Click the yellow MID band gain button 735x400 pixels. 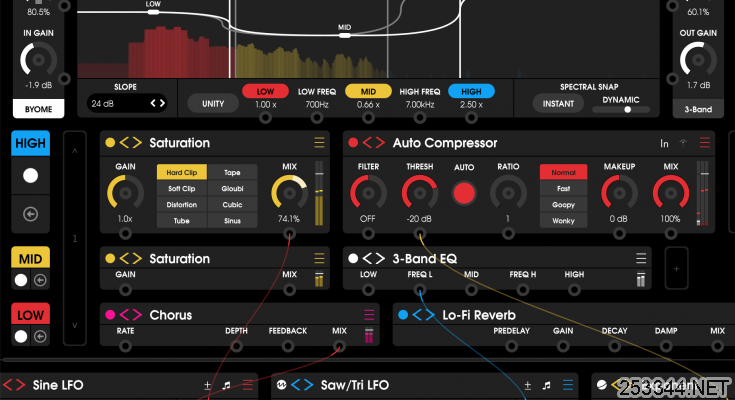(368, 91)
